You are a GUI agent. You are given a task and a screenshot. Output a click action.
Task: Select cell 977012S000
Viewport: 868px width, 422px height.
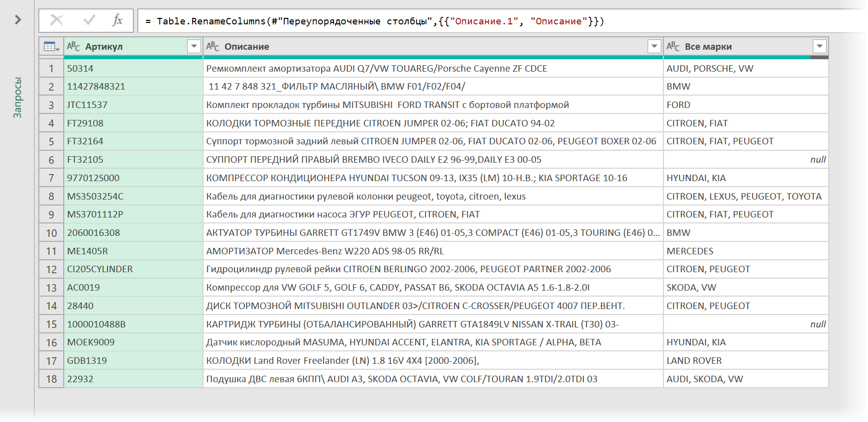(x=133, y=178)
